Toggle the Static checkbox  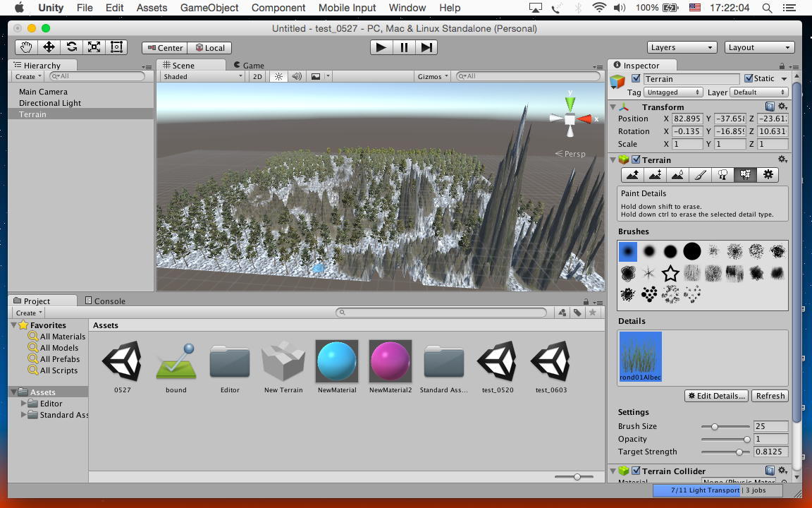click(x=749, y=78)
